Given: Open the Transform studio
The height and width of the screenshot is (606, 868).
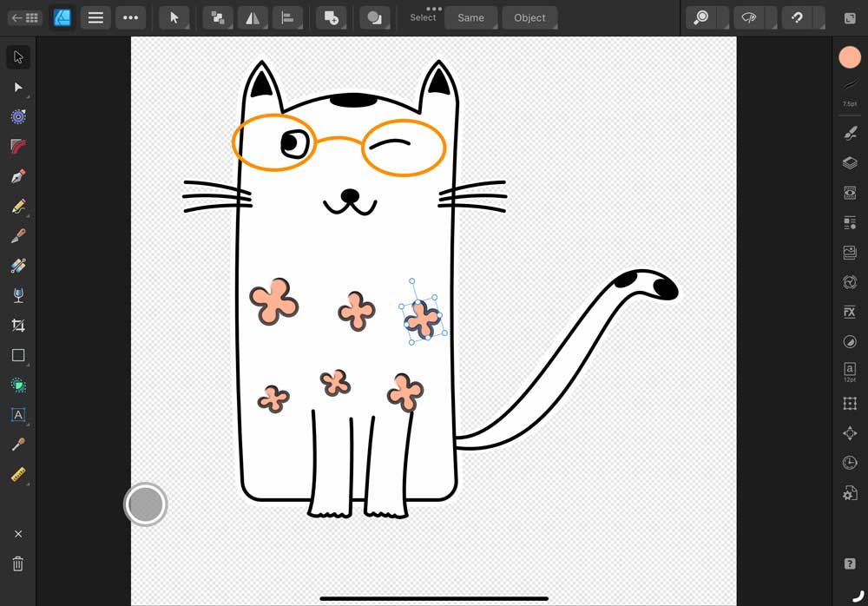Looking at the screenshot, I should tap(850, 403).
